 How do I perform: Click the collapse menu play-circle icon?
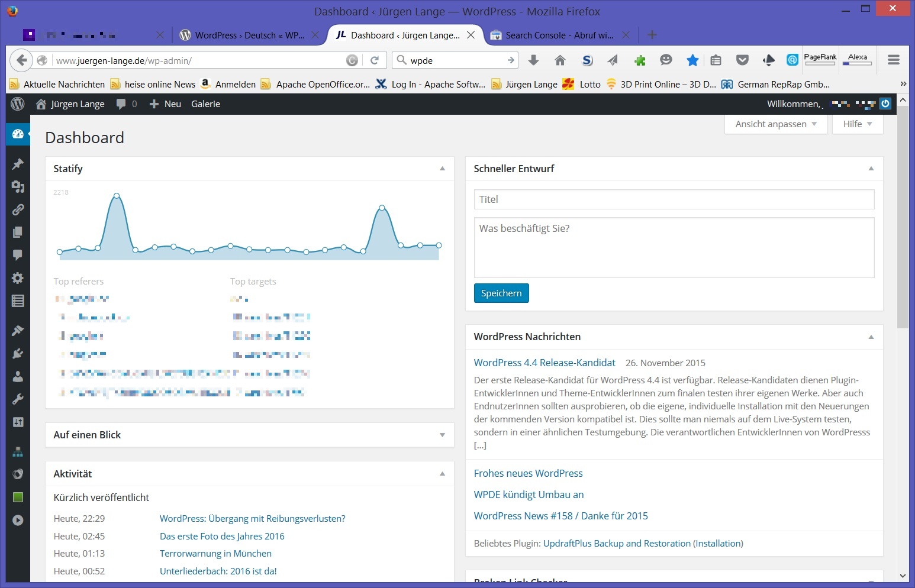click(x=18, y=520)
